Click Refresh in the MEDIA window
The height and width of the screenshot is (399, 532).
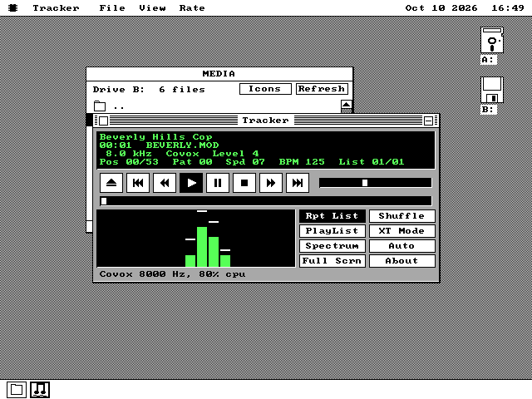[x=322, y=89]
